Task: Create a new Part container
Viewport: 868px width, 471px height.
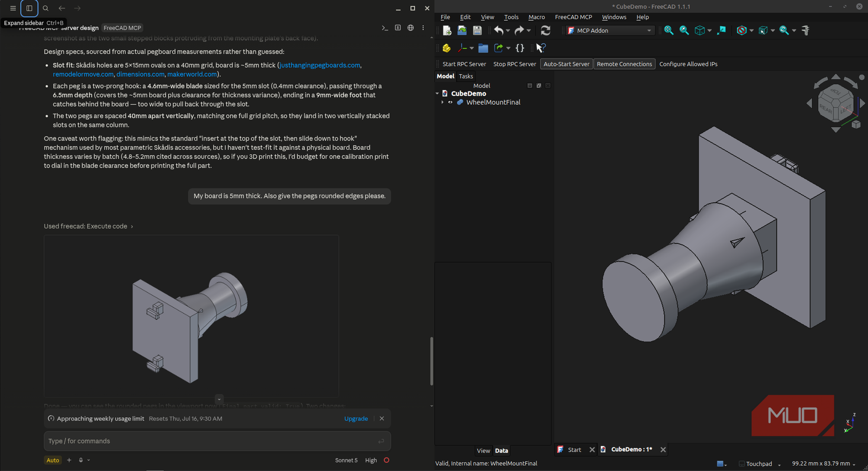Action: 447,48
